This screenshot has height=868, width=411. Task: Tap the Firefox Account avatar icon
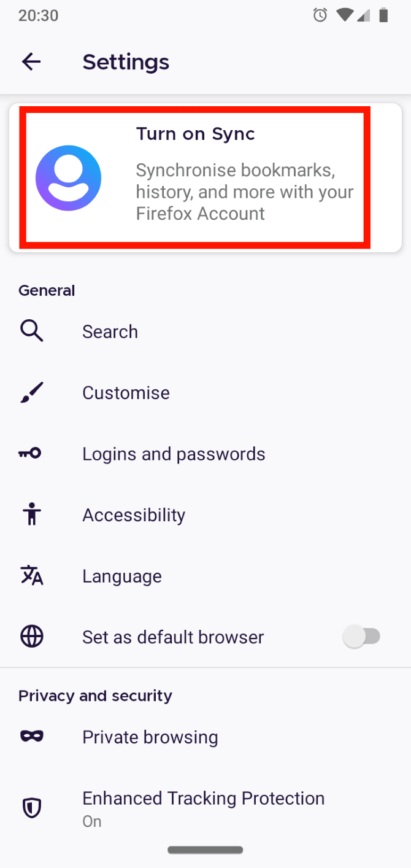68,178
